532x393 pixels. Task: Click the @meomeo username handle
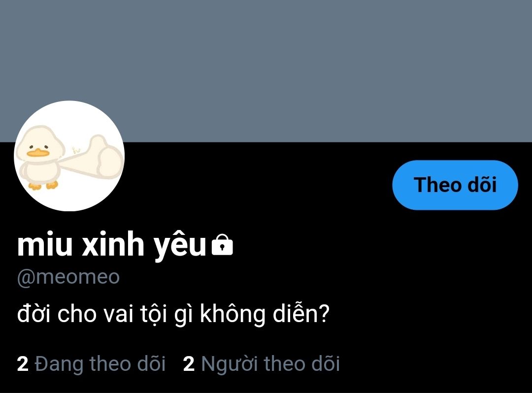point(68,277)
